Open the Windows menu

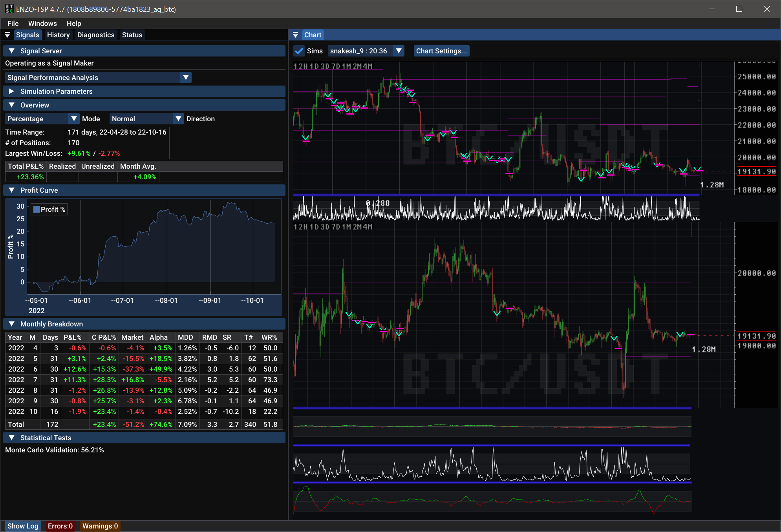point(42,23)
